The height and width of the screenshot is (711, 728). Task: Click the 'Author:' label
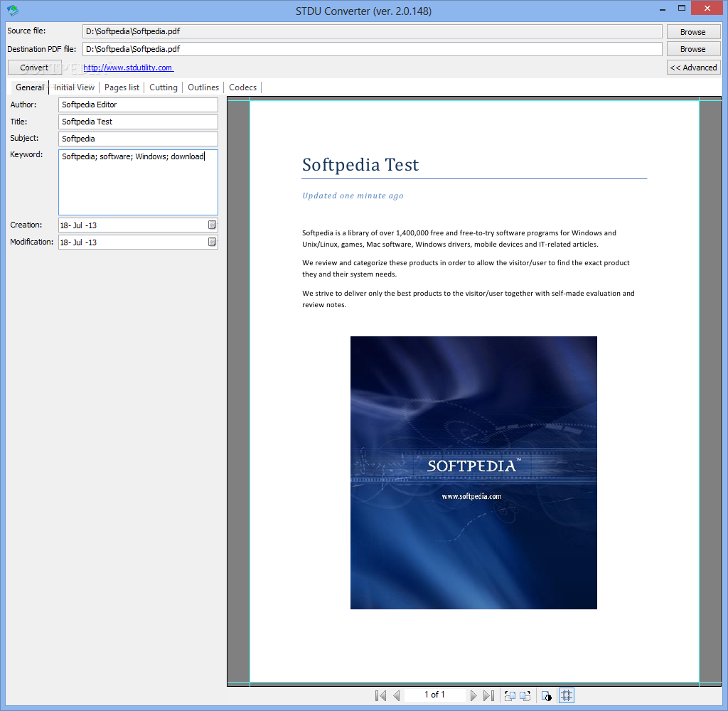pyautogui.click(x=23, y=105)
